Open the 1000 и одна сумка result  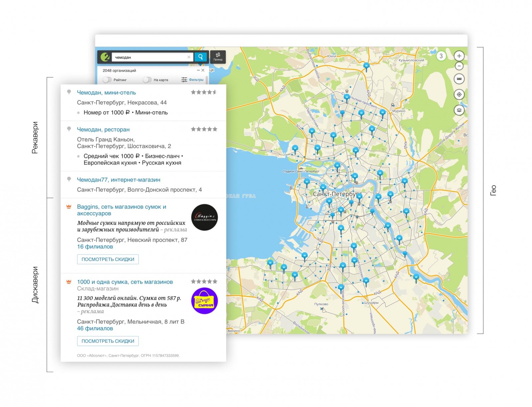pyautogui.click(x=125, y=282)
